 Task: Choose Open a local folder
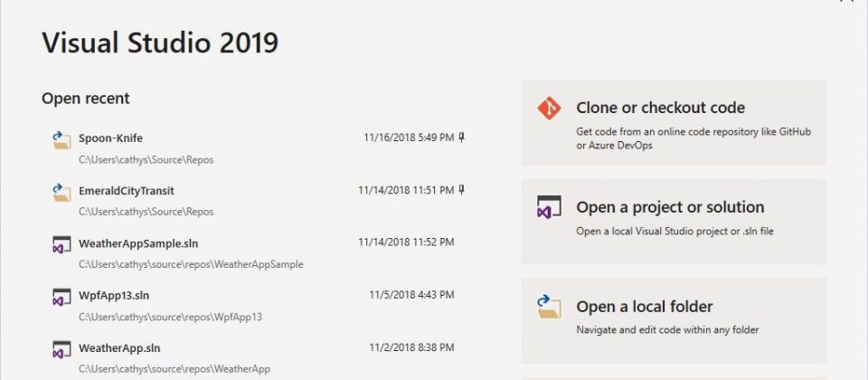click(673, 320)
